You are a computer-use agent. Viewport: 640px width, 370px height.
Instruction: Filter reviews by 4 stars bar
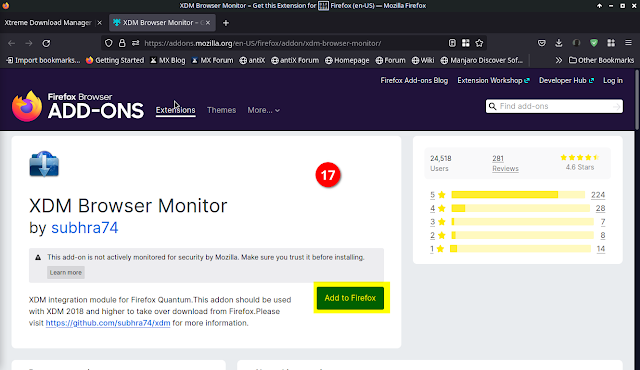pos(520,208)
